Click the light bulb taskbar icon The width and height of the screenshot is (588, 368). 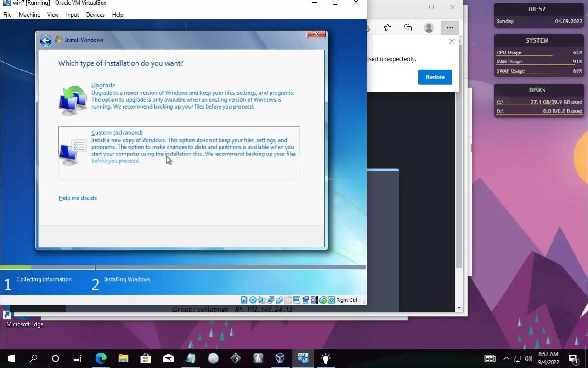(x=325, y=358)
